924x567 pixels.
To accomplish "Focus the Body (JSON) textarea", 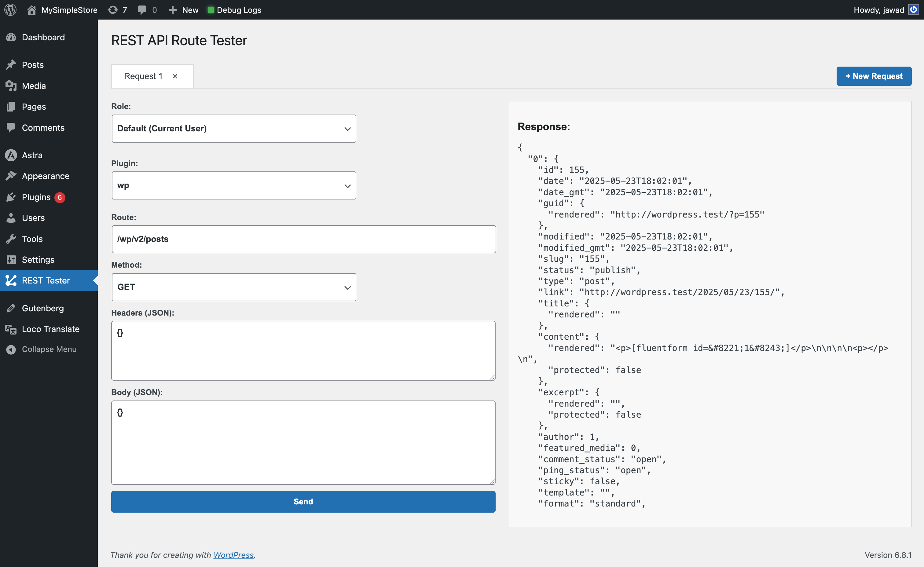I will 303,442.
